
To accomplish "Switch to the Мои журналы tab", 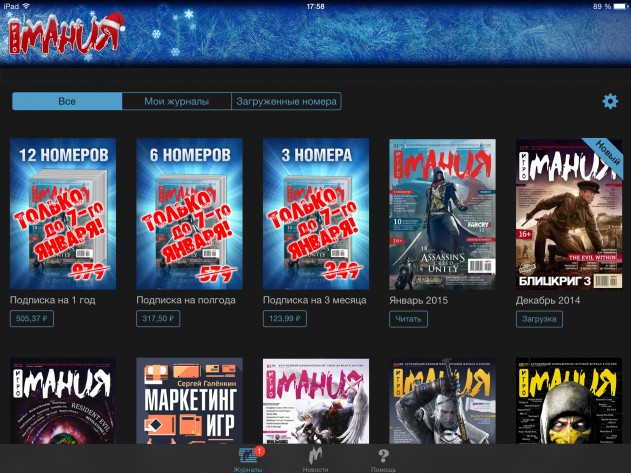I will click(177, 101).
